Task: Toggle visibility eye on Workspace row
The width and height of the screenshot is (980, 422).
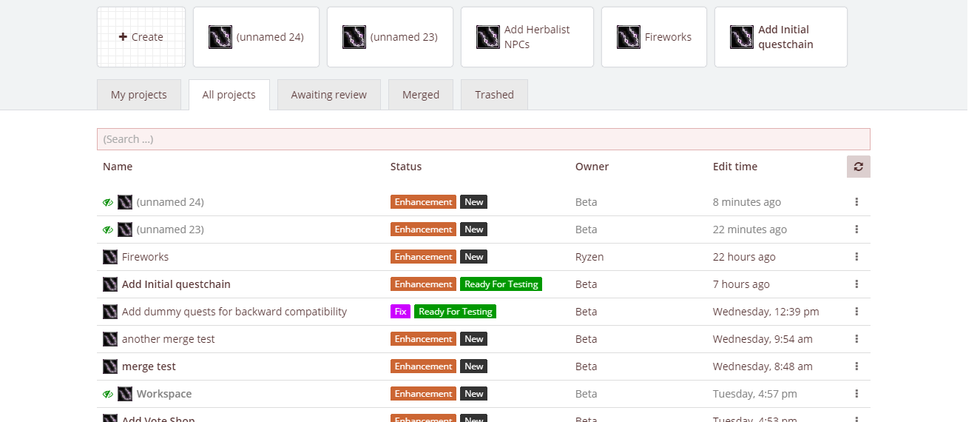Action: (x=107, y=394)
